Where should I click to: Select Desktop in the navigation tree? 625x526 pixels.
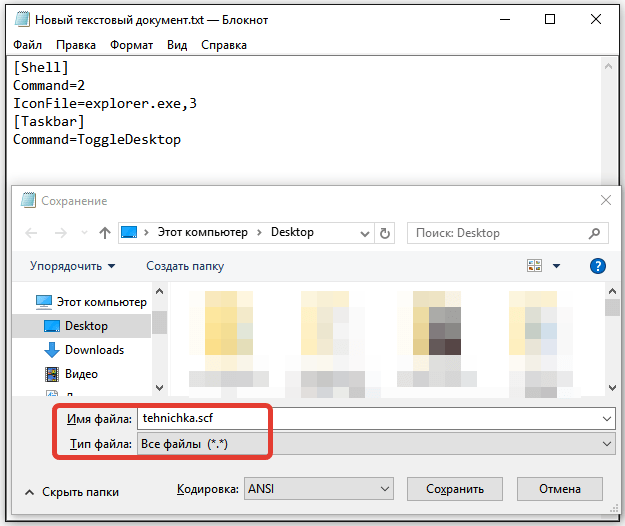pos(82,326)
